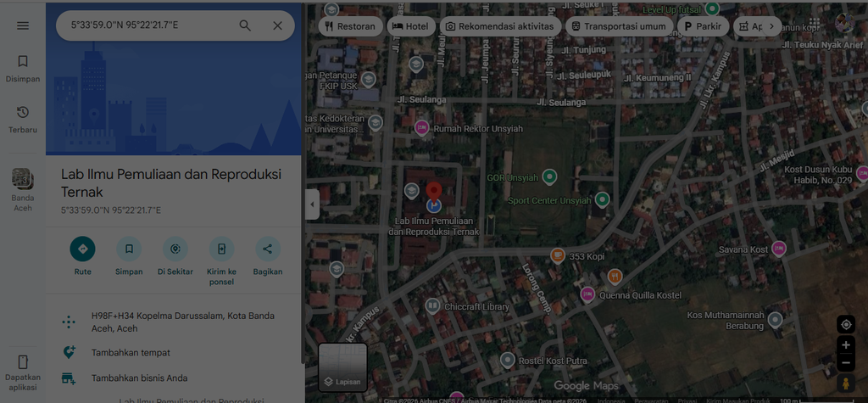The height and width of the screenshot is (403, 868).
Task: Filter map by Hotel chip
Action: point(411,26)
